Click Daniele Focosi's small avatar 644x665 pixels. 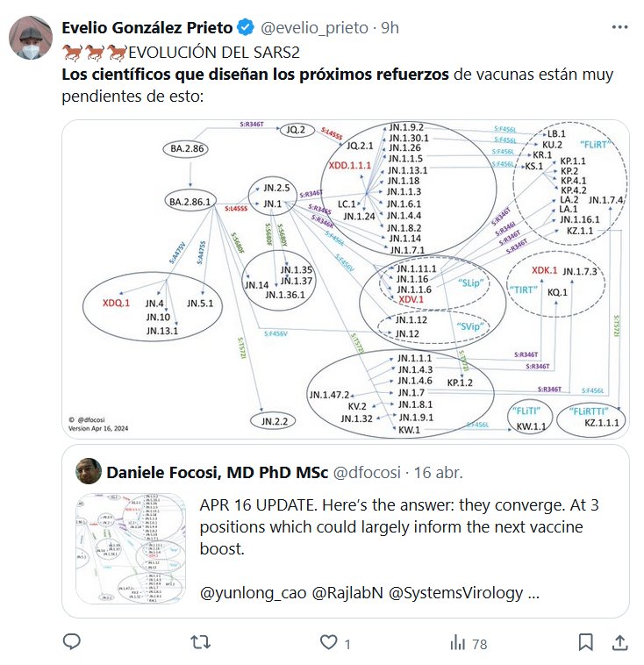pyautogui.click(x=87, y=470)
